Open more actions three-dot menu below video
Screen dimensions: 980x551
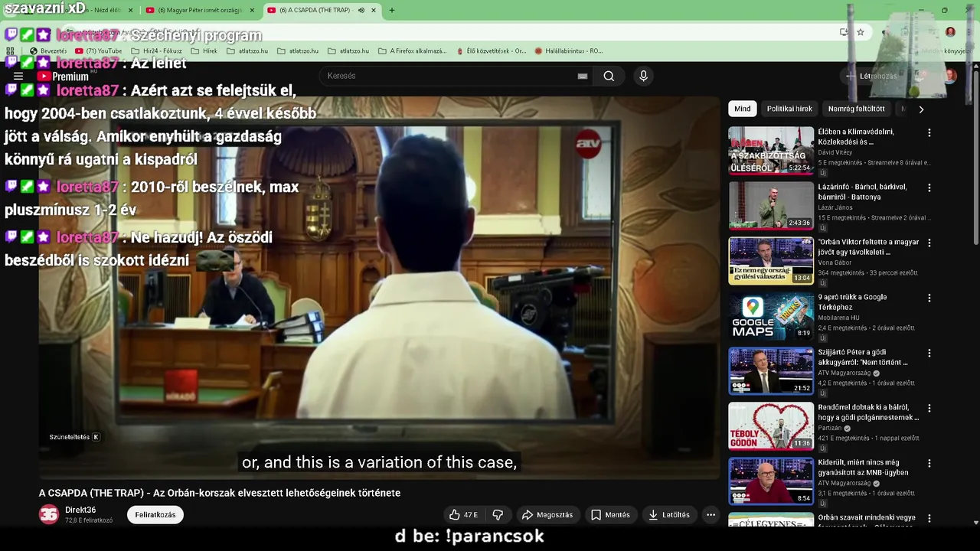point(710,515)
